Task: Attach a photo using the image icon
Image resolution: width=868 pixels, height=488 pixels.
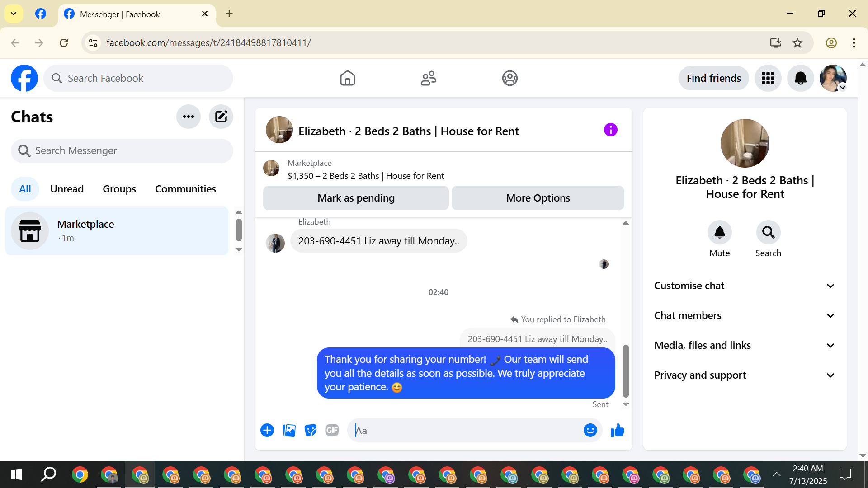Action: 289,431
